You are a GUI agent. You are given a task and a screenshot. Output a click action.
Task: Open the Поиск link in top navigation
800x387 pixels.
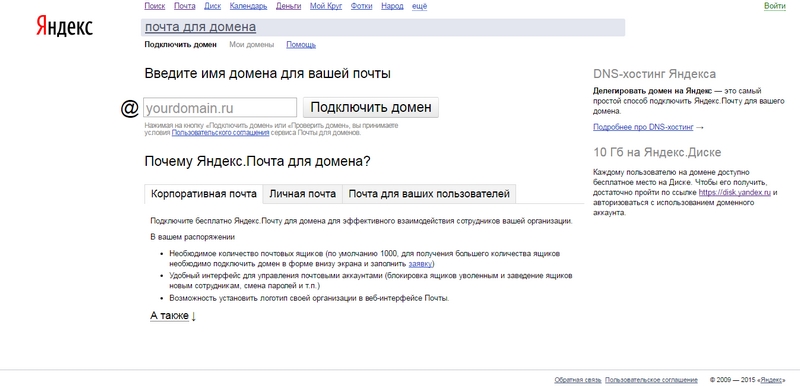155,6
